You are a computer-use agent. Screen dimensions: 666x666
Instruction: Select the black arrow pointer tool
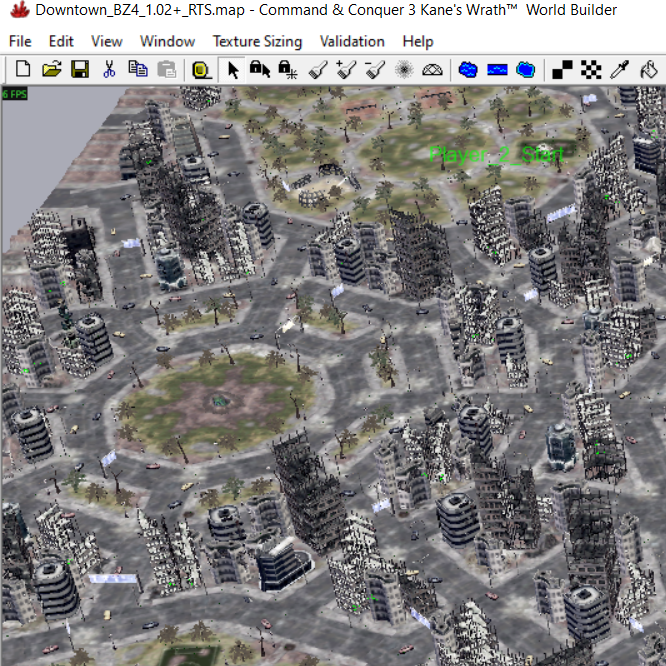232,69
